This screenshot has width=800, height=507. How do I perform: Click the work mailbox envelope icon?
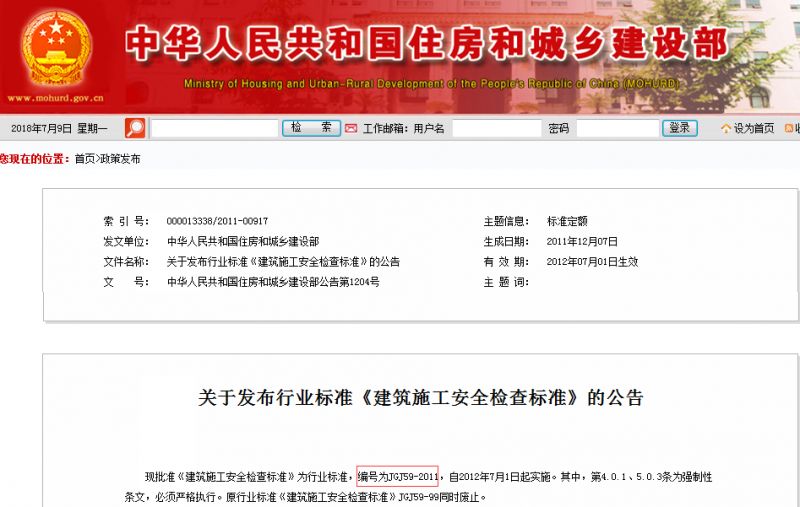point(351,128)
